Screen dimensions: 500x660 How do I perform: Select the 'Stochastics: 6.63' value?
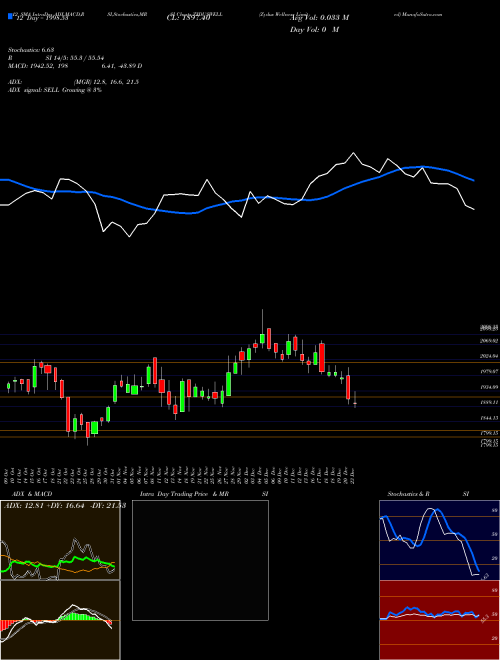coord(31,50)
